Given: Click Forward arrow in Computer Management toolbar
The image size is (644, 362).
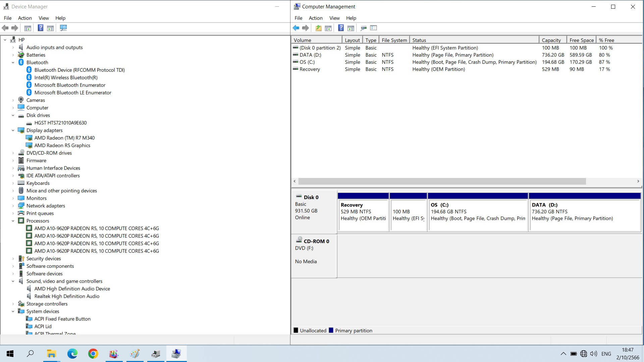Looking at the screenshot, I should [x=306, y=28].
